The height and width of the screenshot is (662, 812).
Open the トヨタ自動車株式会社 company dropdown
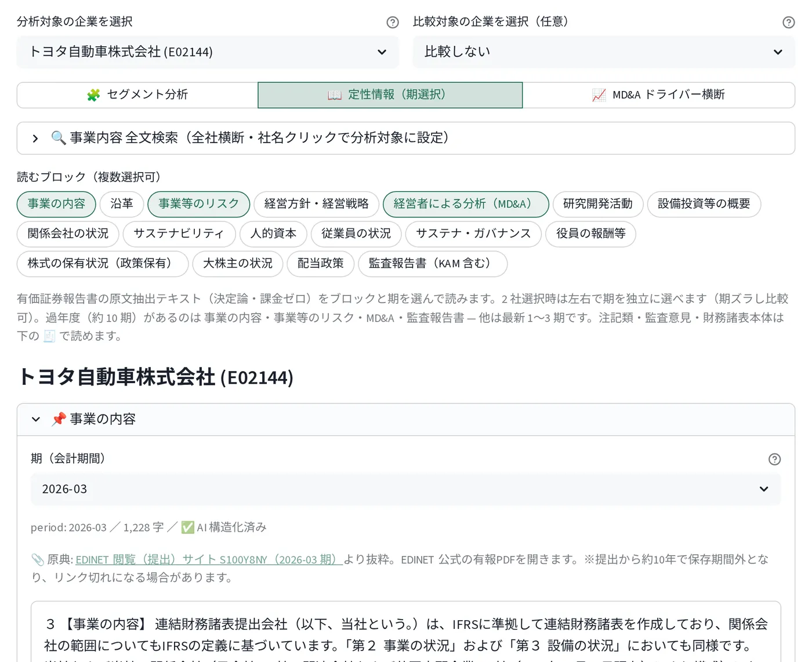(x=208, y=52)
